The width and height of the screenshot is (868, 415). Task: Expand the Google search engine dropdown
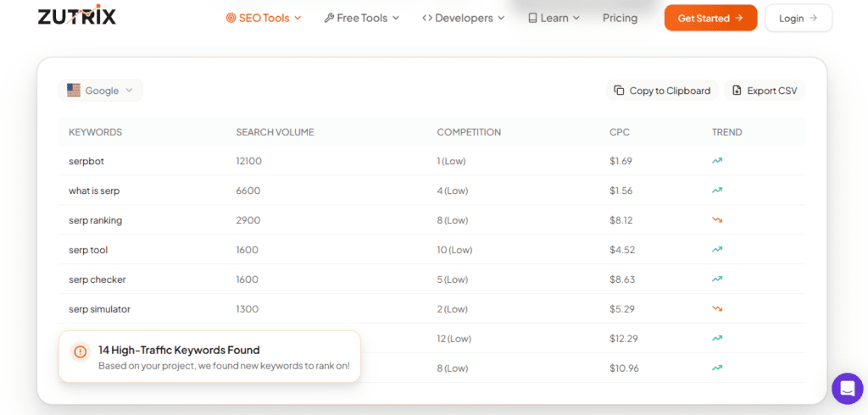(101, 91)
